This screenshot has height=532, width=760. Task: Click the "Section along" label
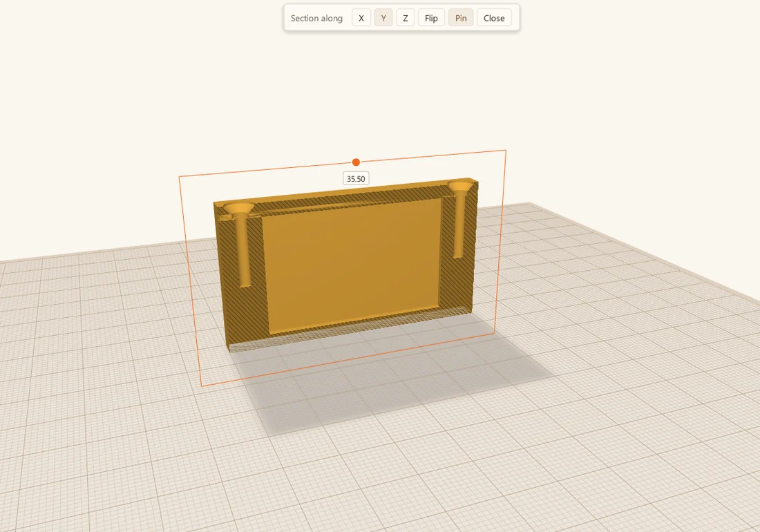tap(316, 19)
